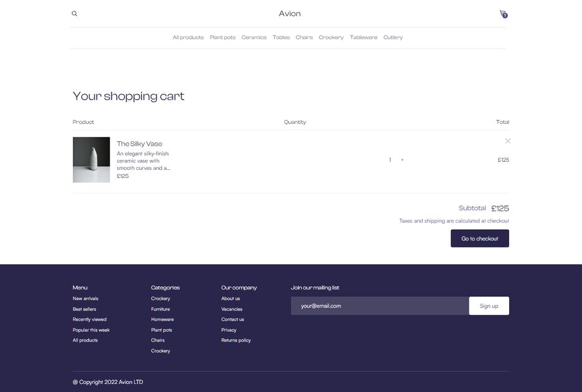Screen dimensions: 582x392
Task: Open Vacancies footer link
Action: 232,309
